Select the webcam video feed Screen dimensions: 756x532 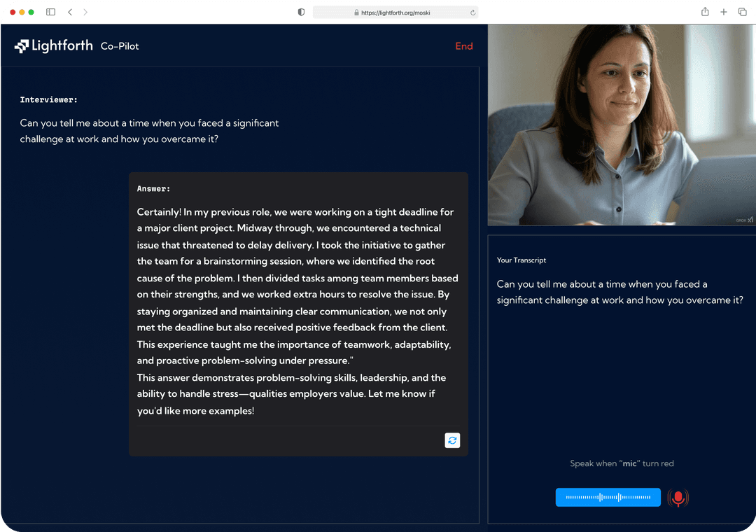pyautogui.click(x=621, y=125)
